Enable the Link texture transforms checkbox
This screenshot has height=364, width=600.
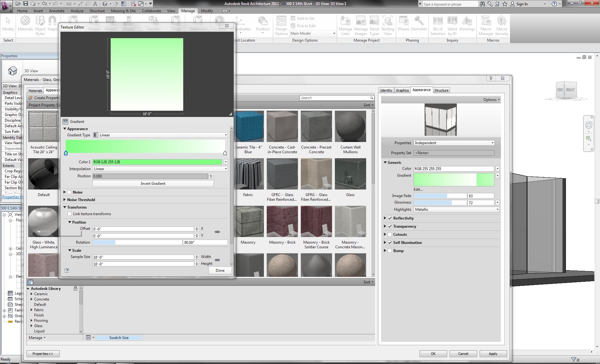point(70,214)
